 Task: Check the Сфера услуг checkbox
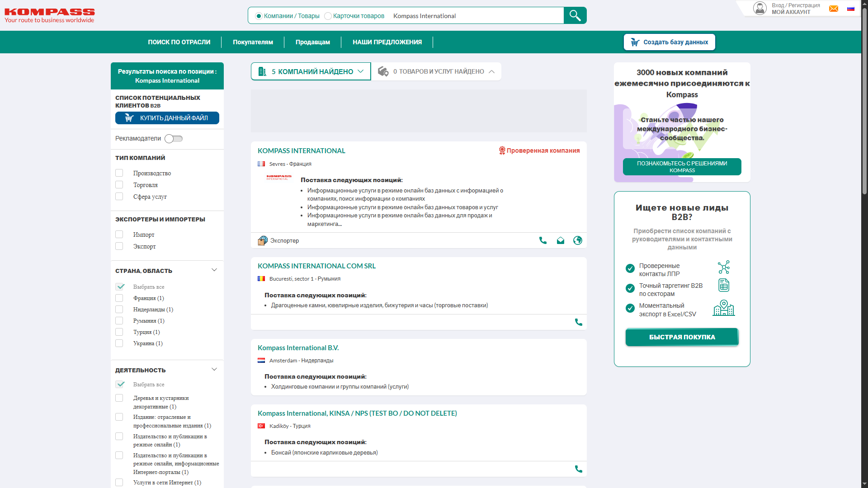119,197
